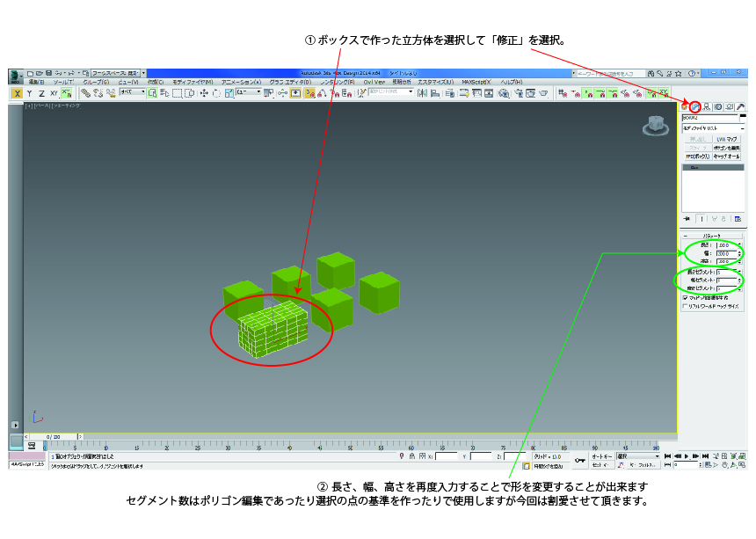Click the Edit Poly modifier button
The height and width of the screenshot is (539, 756).
(727, 148)
